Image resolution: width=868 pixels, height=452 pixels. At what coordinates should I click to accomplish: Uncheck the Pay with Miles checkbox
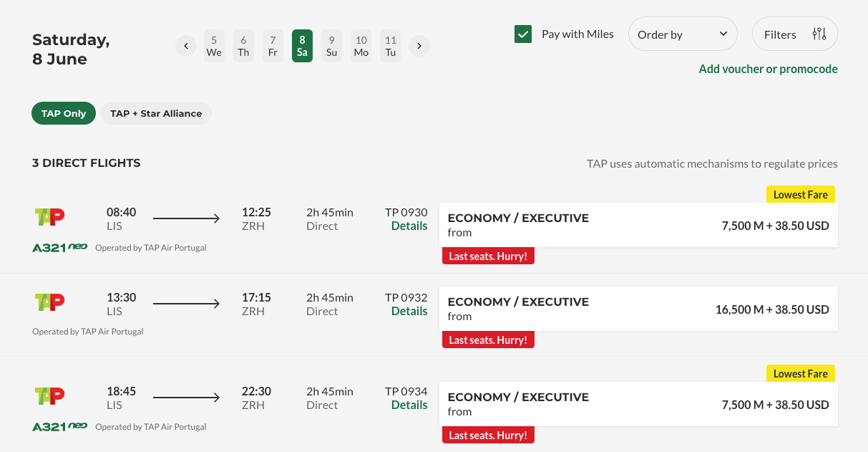click(524, 33)
